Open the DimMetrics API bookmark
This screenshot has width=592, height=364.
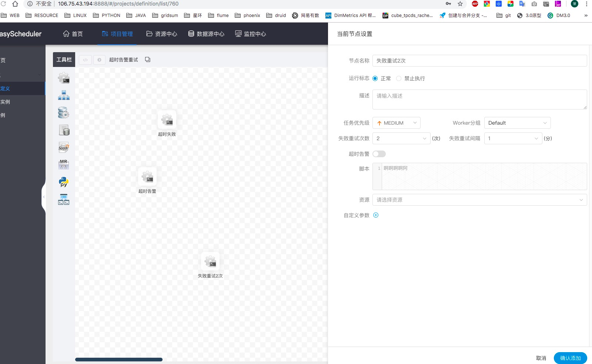coord(351,16)
